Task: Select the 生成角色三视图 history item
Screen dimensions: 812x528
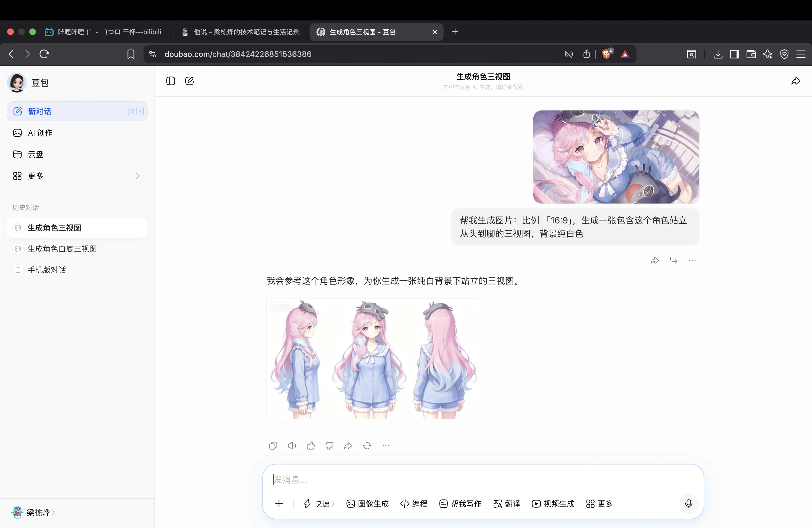Action: (x=77, y=228)
